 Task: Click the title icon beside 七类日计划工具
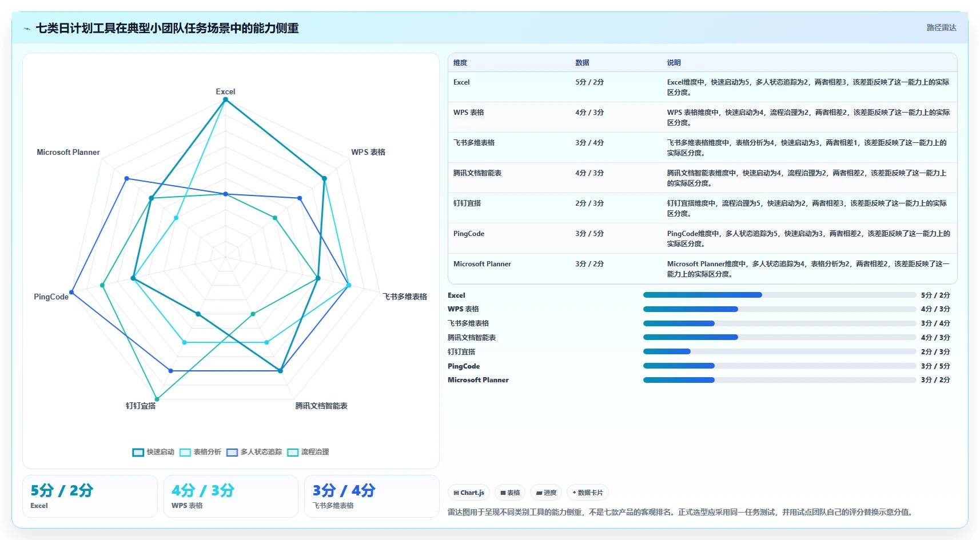tap(27, 29)
